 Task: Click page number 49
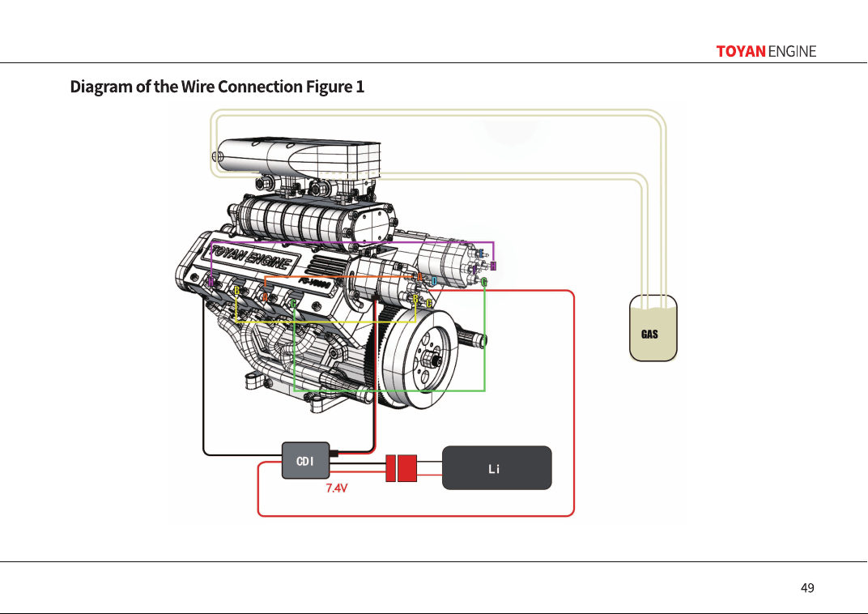807,588
